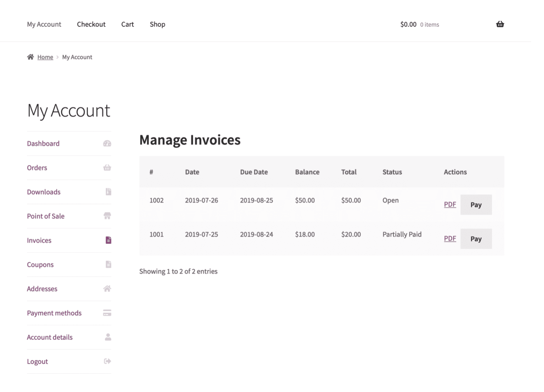Click the Logout exit icon
This screenshot has width=544, height=392.
(x=108, y=361)
